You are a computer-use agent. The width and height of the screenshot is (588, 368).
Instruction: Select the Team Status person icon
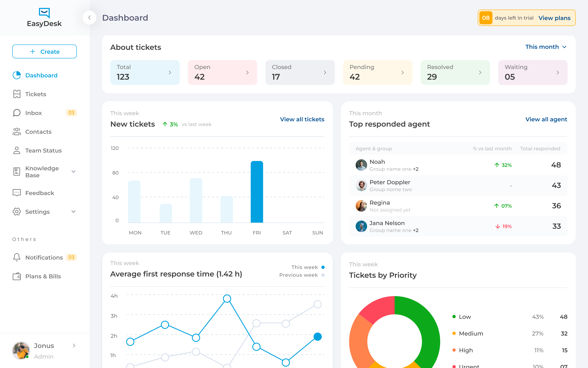[17, 151]
